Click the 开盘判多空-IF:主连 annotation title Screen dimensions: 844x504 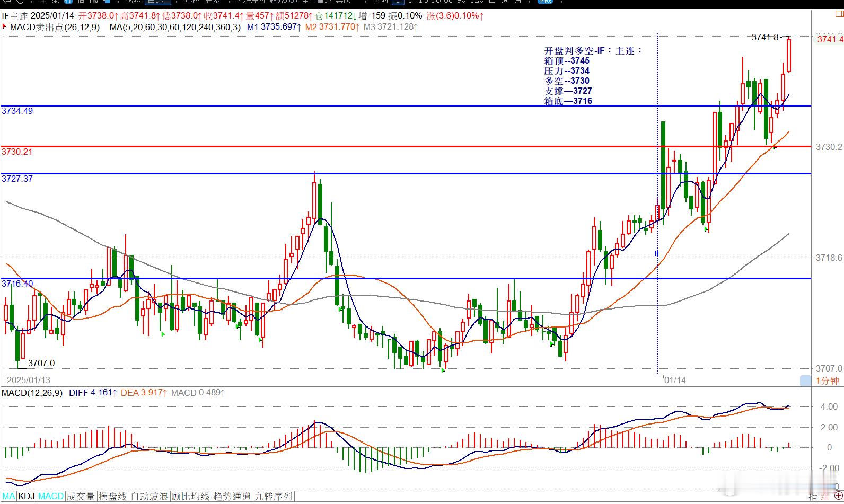coord(593,51)
